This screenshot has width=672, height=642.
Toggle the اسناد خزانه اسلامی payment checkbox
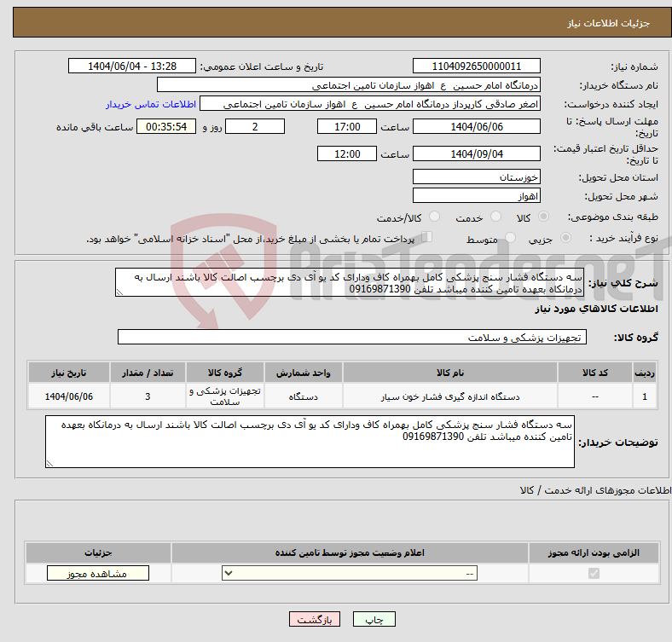point(427,239)
